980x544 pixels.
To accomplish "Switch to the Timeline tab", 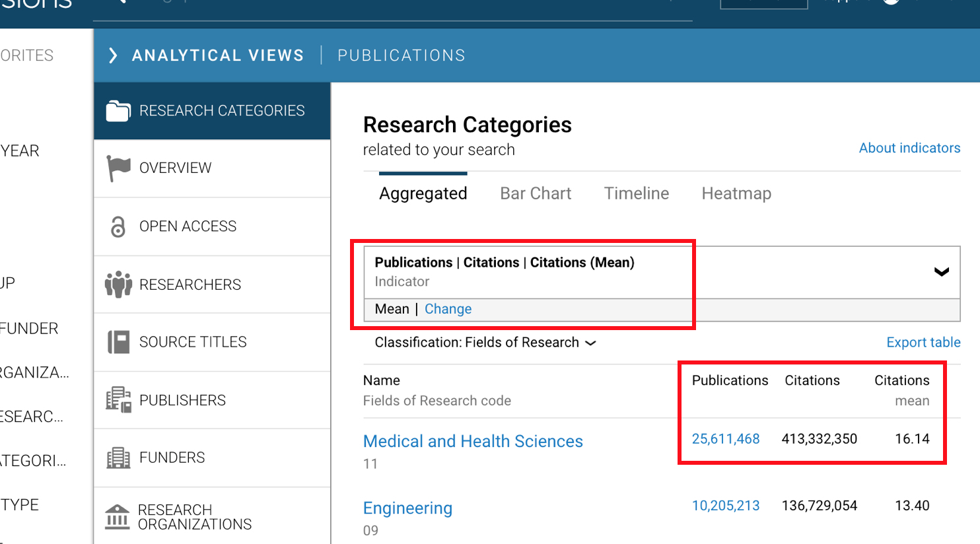I will point(637,193).
